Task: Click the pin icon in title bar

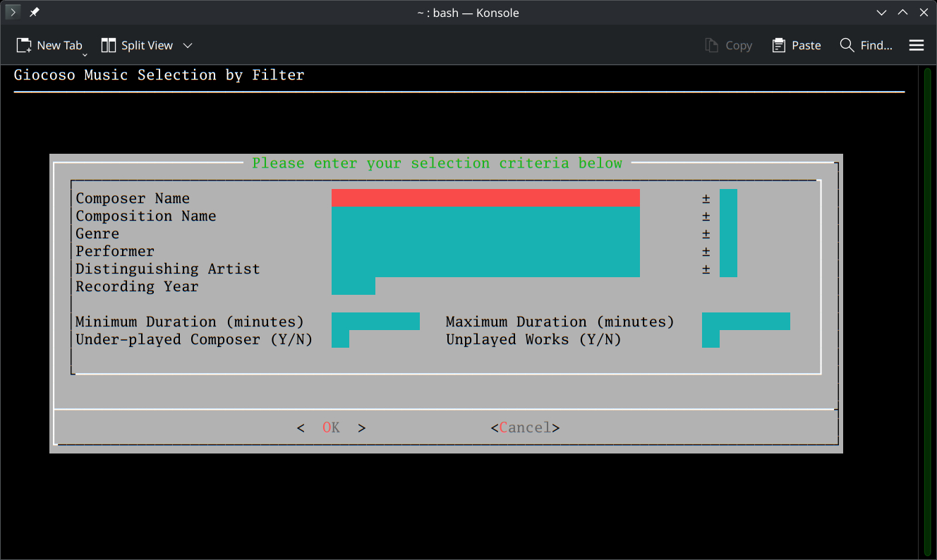Action: click(34, 13)
